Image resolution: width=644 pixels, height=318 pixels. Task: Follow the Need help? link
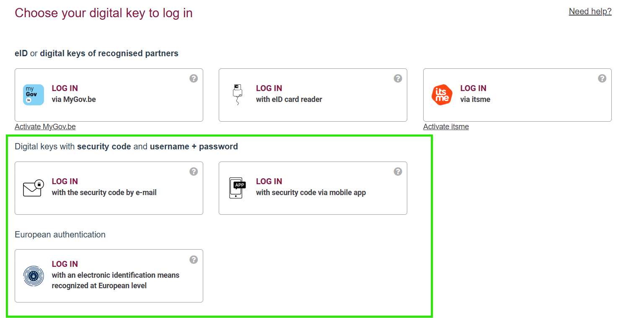(590, 12)
